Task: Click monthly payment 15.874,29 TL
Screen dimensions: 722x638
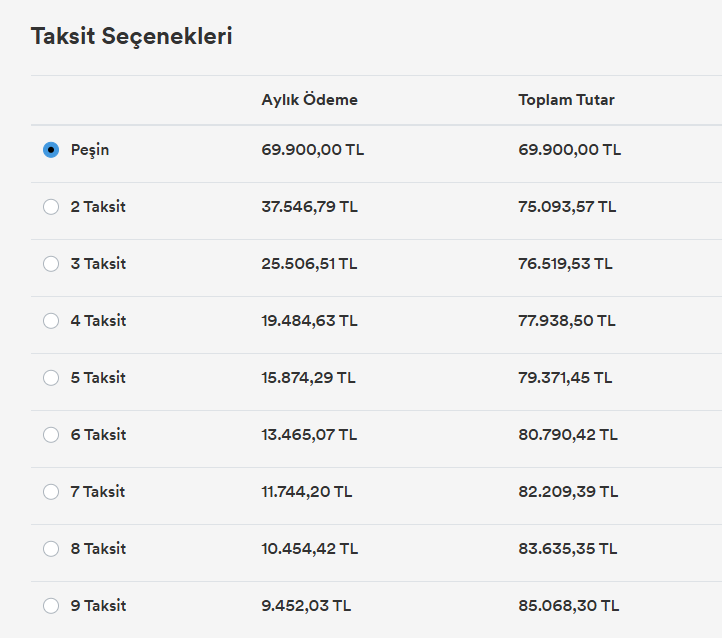Action: click(309, 378)
